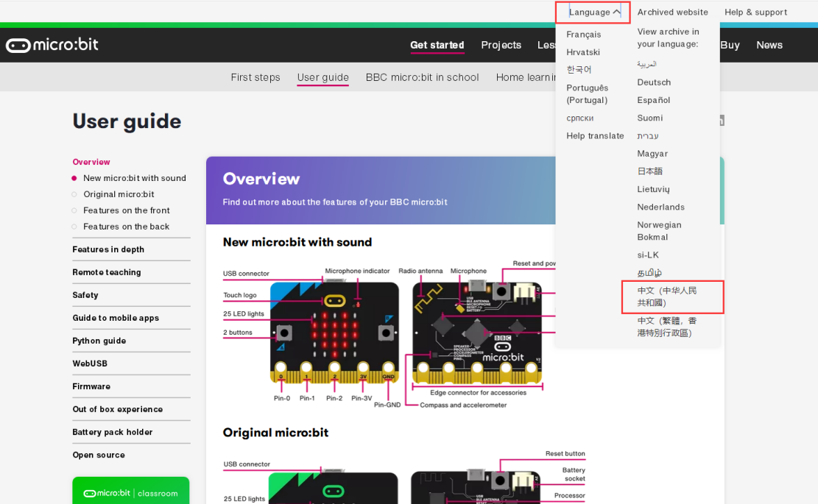Image resolution: width=818 pixels, height=504 pixels.
Task: Choose Norwegian Bokmal archive language
Action: [659, 231]
